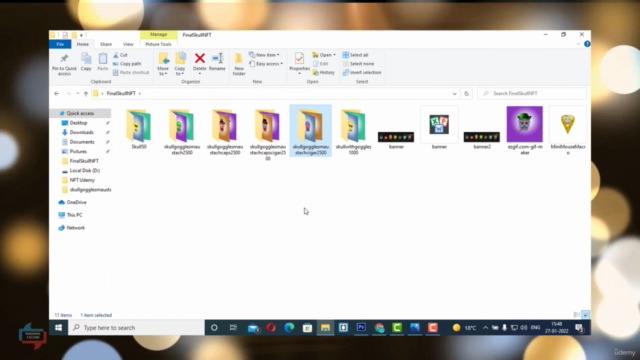
Task: Click the Paste ribbon button
Action: click(x=102, y=62)
